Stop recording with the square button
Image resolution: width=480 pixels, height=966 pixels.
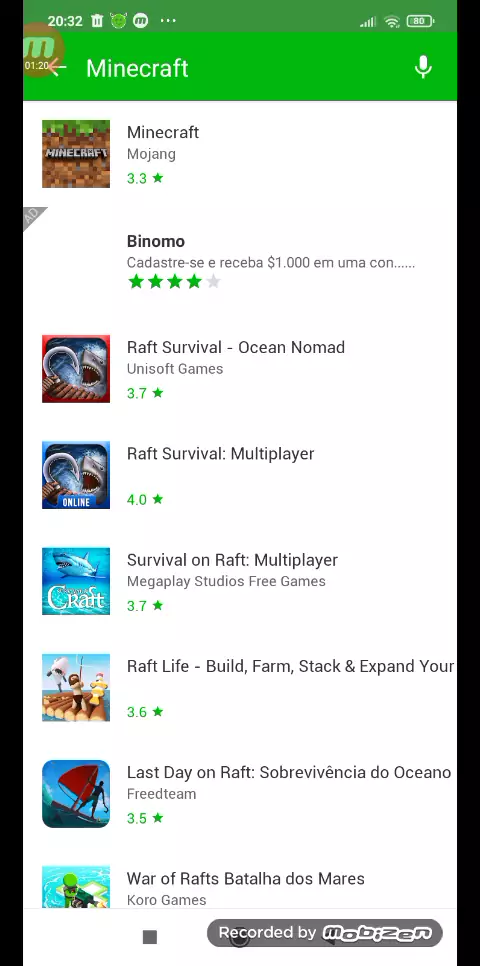click(x=150, y=937)
